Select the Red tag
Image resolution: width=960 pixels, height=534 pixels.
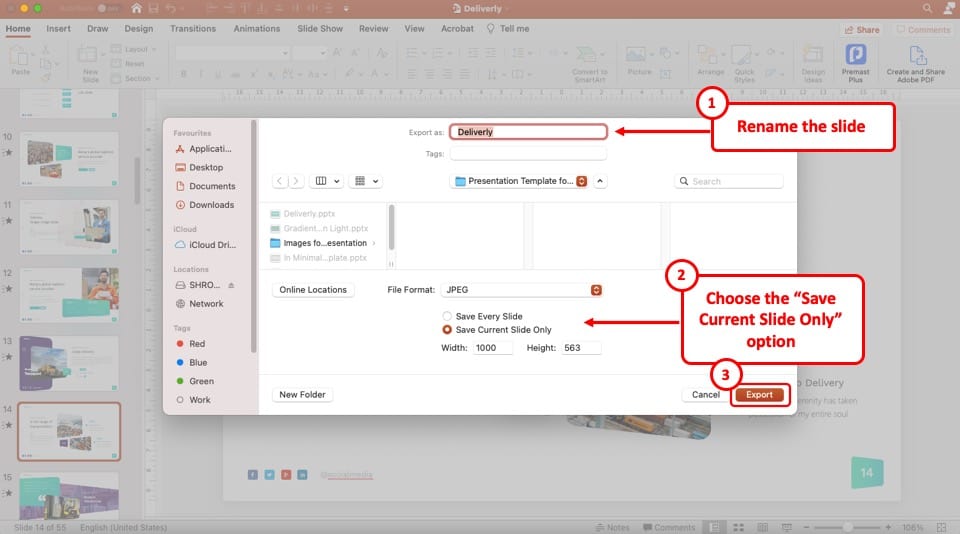pyautogui.click(x=191, y=344)
